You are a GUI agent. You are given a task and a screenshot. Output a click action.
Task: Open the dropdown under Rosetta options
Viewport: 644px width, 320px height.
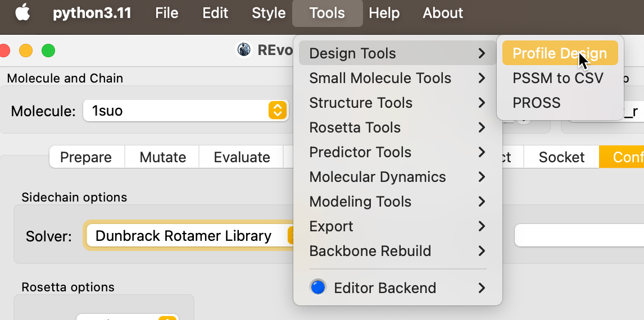(128, 317)
